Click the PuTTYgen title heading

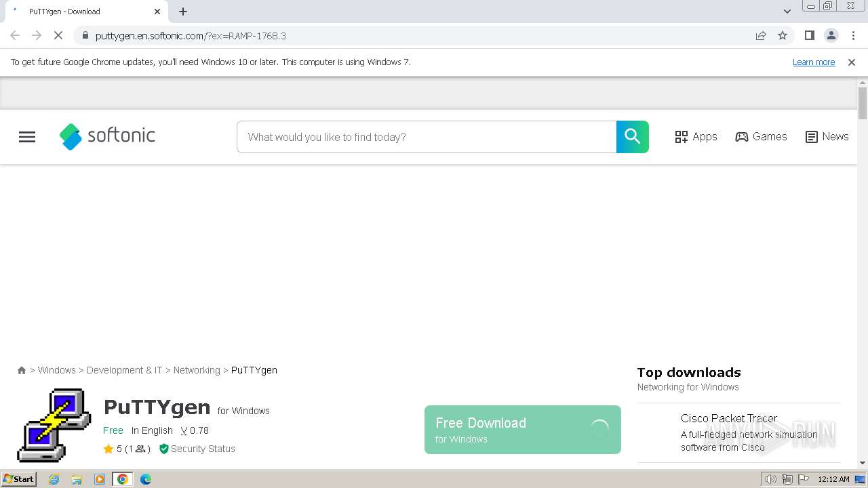click(x=157, y=407)
